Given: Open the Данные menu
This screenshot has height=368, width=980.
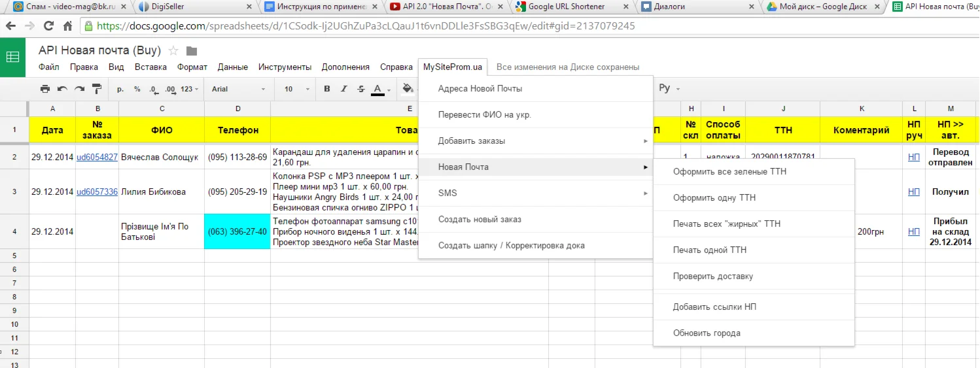Looking at the screenshot, I should point(233,67).
